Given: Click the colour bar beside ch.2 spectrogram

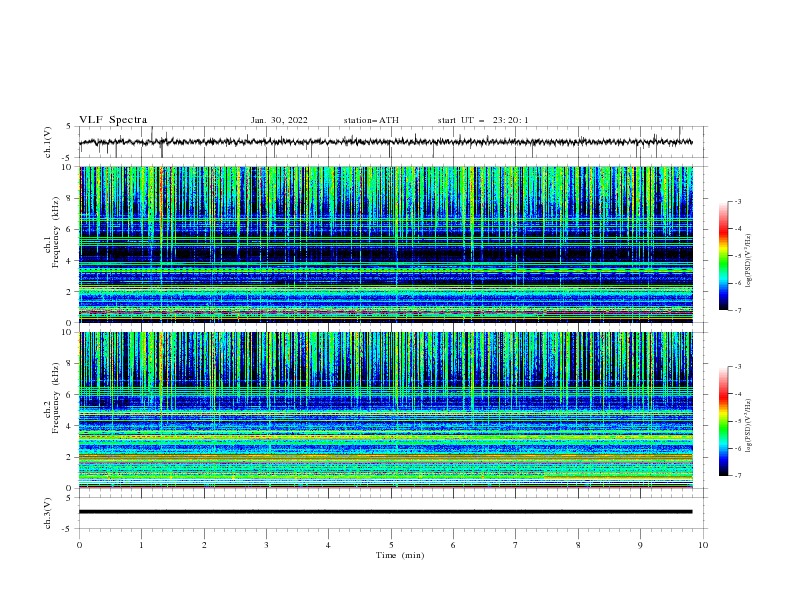Looking at the screenshot, I should [x=724, y=421].
